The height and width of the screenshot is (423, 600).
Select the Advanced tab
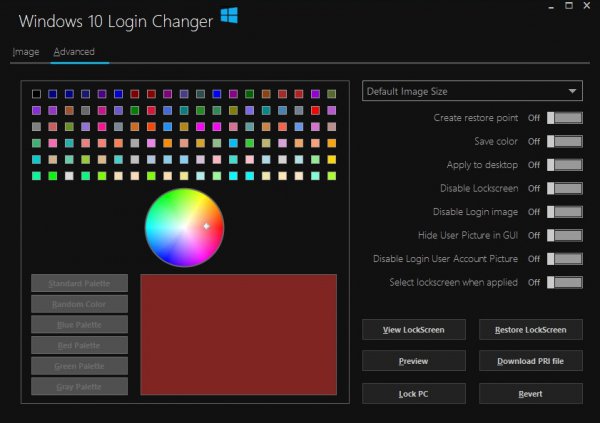click(74, 52)
